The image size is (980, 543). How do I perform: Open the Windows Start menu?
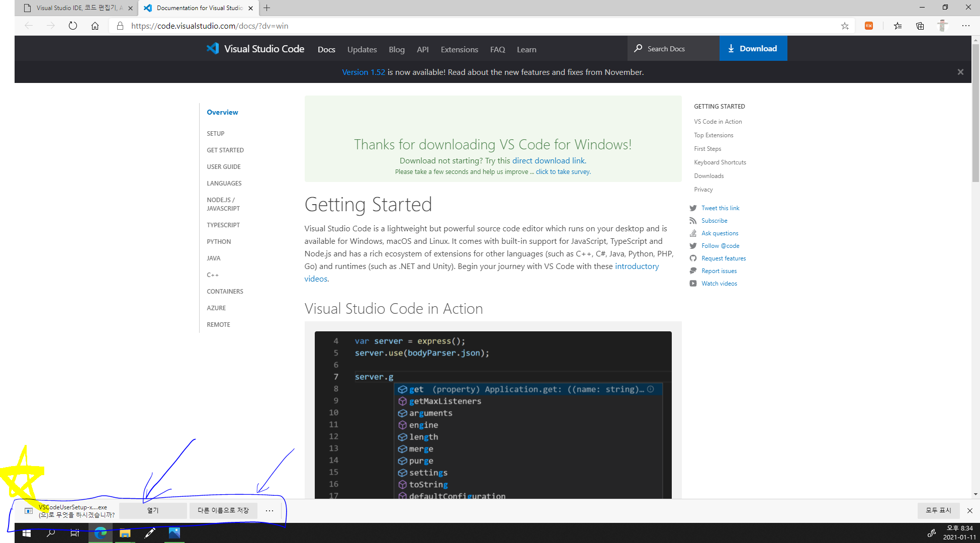tap(27, 533)
